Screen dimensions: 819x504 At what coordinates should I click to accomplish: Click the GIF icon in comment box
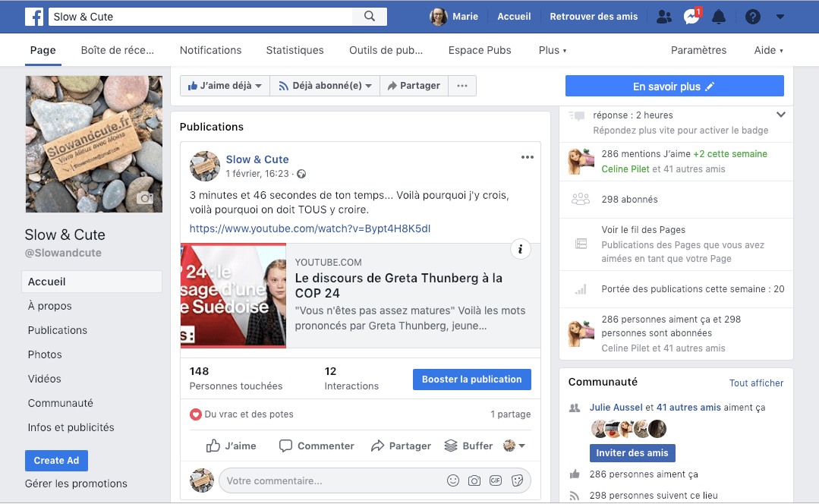pos(496,480)
